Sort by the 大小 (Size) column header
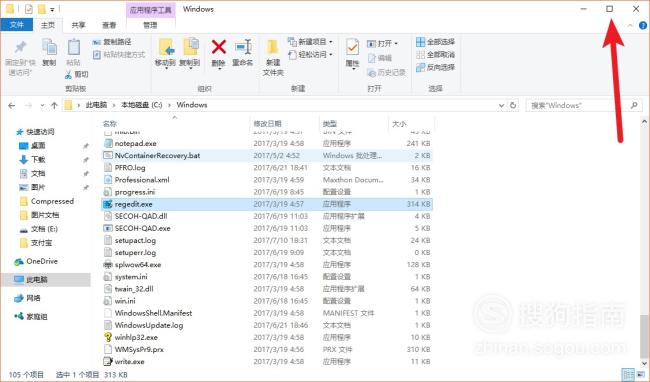Viewport: 650px width, 382px height. (411, 123)
